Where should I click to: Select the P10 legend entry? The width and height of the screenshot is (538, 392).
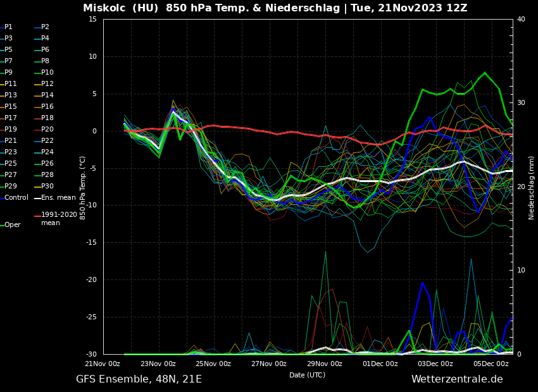[x=47, y=73]
